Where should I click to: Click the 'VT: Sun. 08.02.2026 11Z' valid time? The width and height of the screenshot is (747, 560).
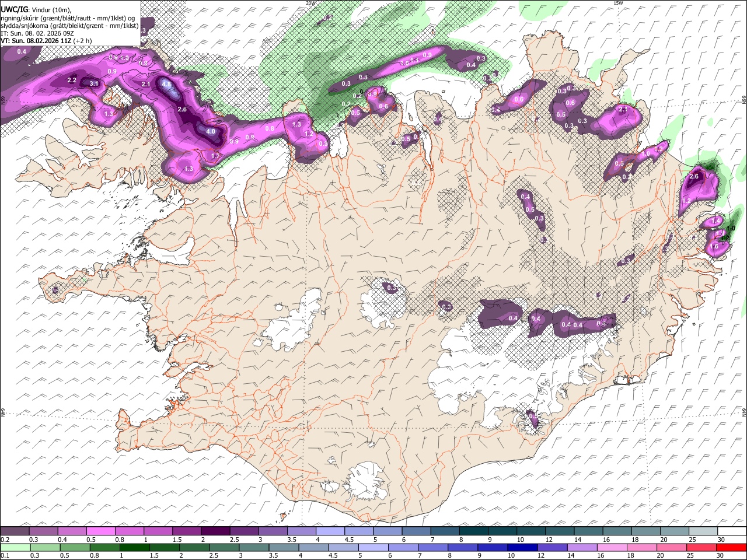coord(36,41)
